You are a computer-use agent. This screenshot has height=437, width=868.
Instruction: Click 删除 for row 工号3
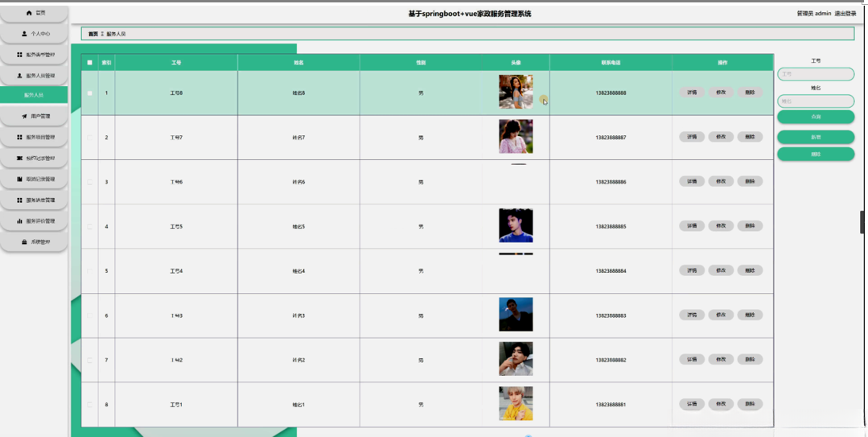click(750, 315)
